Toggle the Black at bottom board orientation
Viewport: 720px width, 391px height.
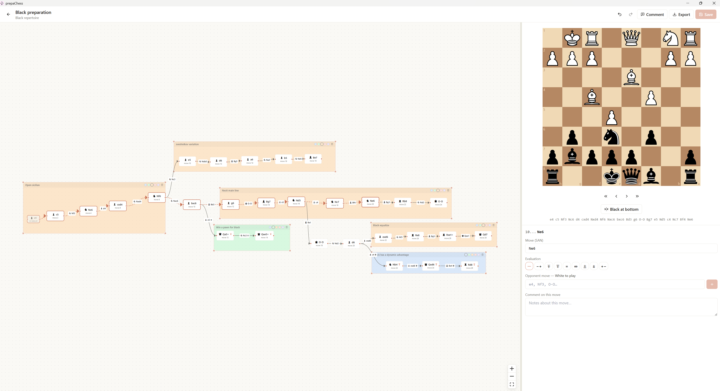click(x=621, y=209)
